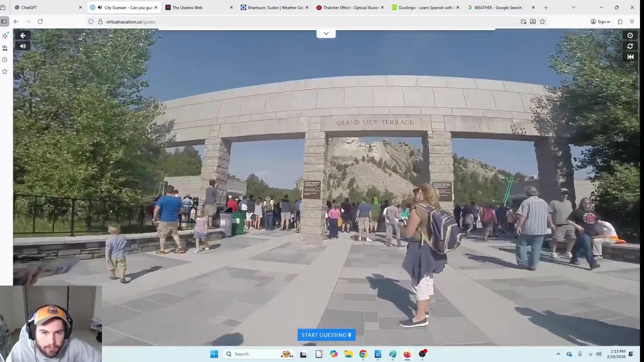The width and height of the screenshot is (644, 362).
Task: Open Google Chrome from the taskbar
Action: 363,354
